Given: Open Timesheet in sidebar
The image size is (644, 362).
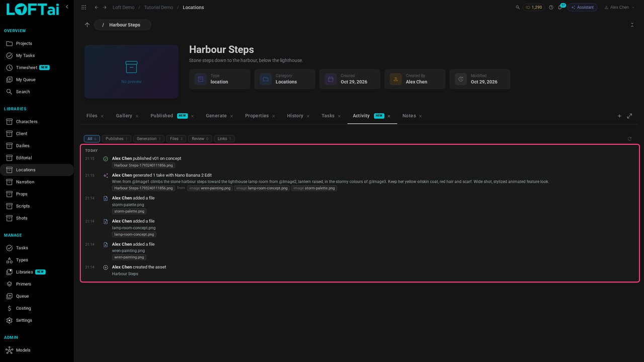Looking at the screenshot, I should (27, 68).
